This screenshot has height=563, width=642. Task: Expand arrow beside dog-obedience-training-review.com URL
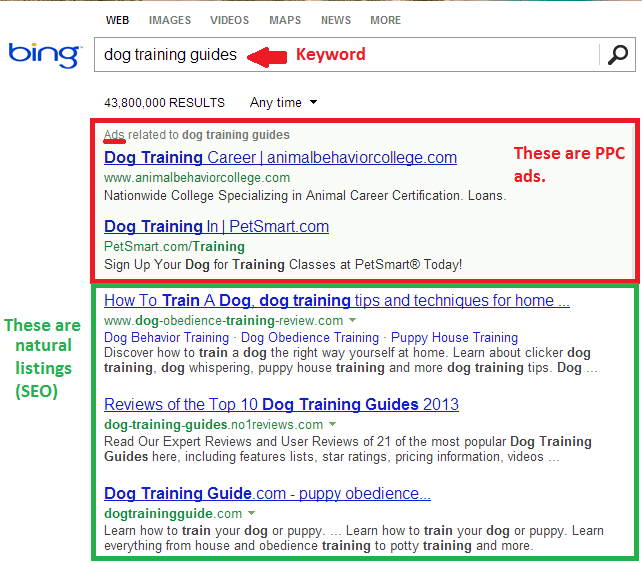(353, 320)
